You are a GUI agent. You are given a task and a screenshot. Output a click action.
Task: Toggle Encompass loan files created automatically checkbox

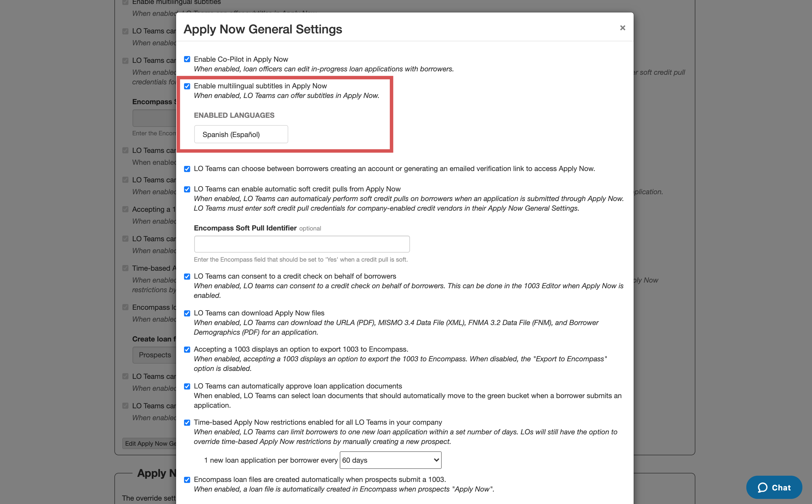point(187,480)
